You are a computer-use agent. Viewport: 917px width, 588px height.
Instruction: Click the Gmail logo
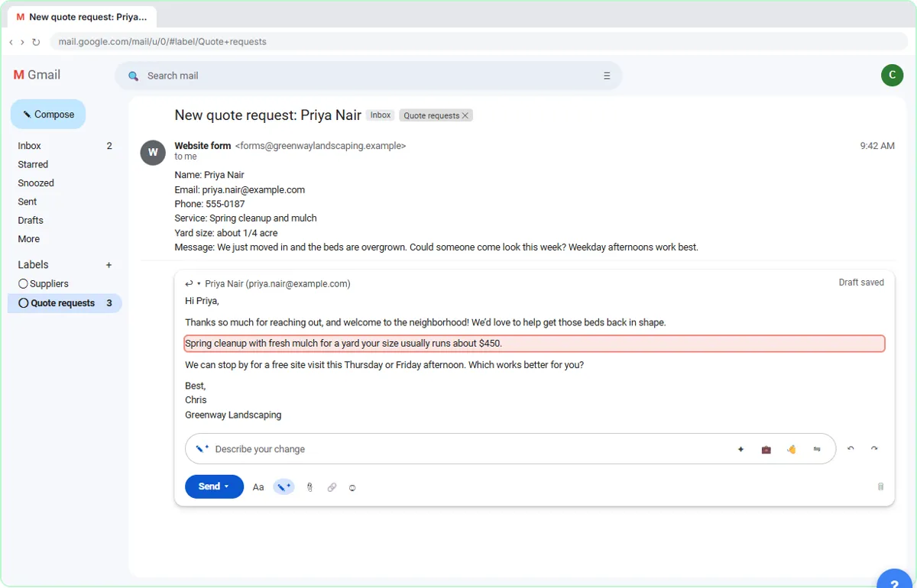coord(37,75)
